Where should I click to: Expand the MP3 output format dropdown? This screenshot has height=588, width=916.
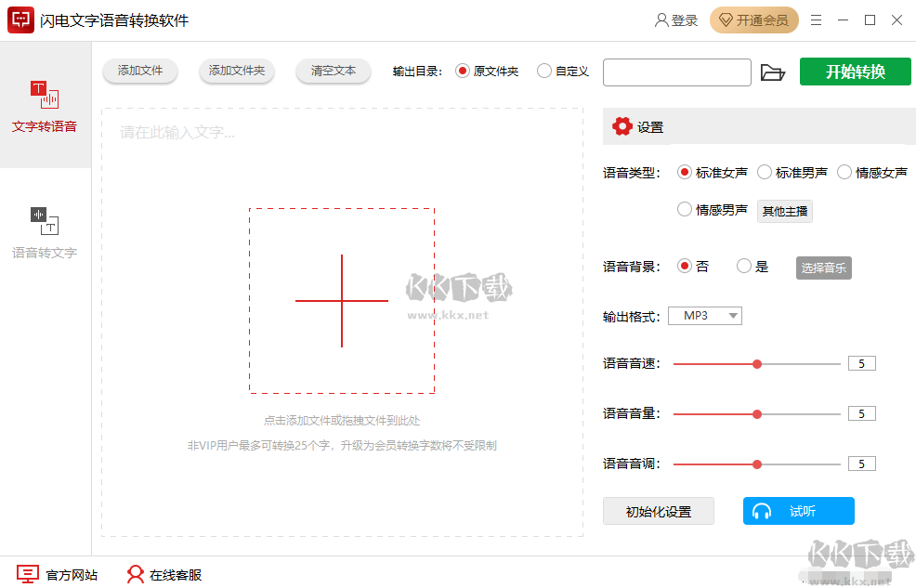(x=705, y=316)
